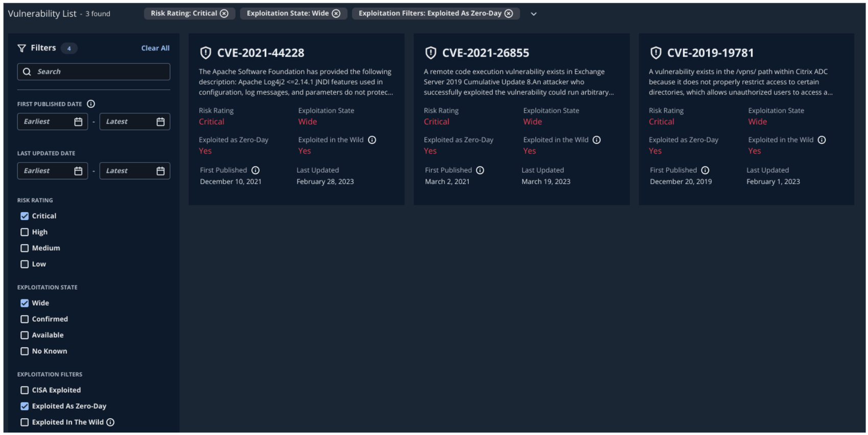Screen dimensions: 868x435
Task: Show Exploited in the Wild info on CVE-2019-19781
Action: tap(822, 140)
